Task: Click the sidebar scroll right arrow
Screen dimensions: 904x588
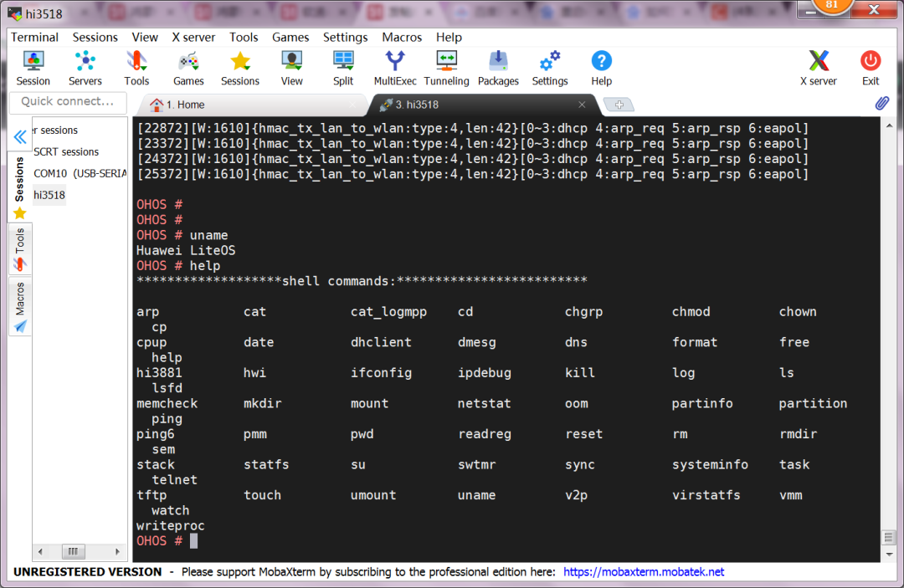Action: (118, 552)
